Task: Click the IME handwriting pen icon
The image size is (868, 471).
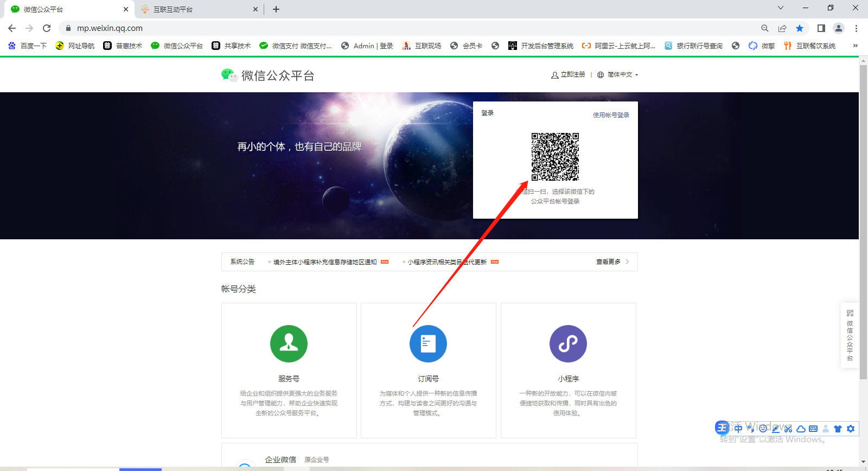Action: click(776, 429)
